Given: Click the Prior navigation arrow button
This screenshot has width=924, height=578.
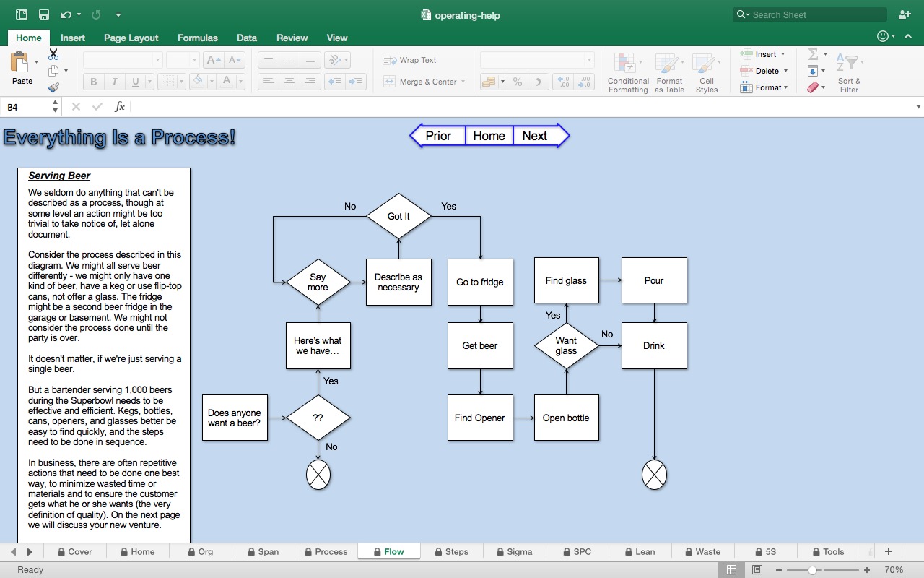Looking at the screenshot, I should pos(437,136).
